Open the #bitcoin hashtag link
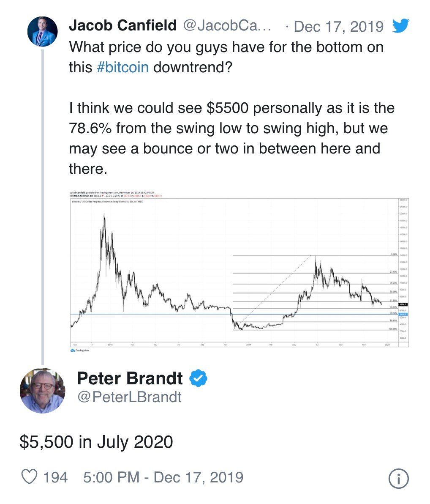430x504 pixels. (x=122, y=68)
